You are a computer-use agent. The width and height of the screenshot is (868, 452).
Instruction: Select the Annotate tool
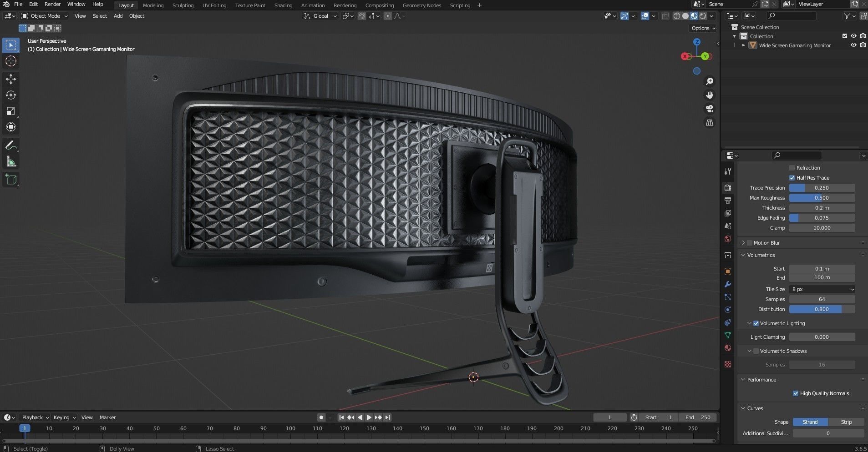coord(11,146)
